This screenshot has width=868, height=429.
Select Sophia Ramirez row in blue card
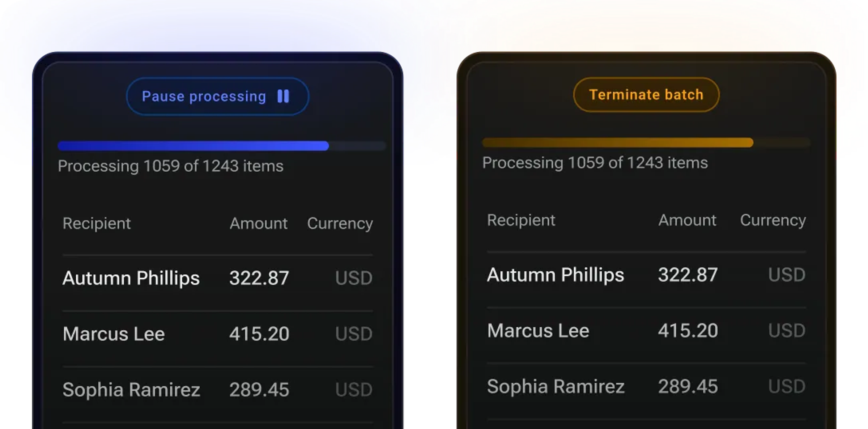(x=218, y=390)
